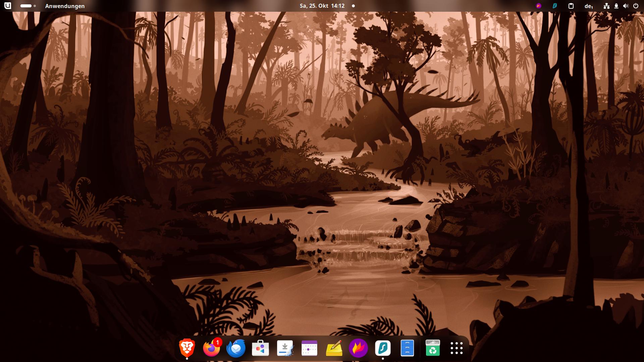The width and height of the screenshot is (644, 362).
Task: Open the clock showing Sa, 25. Okt 14:12
Action: [322, 6]
